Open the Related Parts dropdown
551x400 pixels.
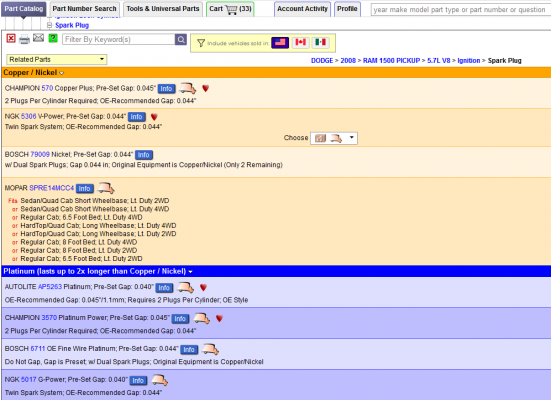(x=57, y=59)
